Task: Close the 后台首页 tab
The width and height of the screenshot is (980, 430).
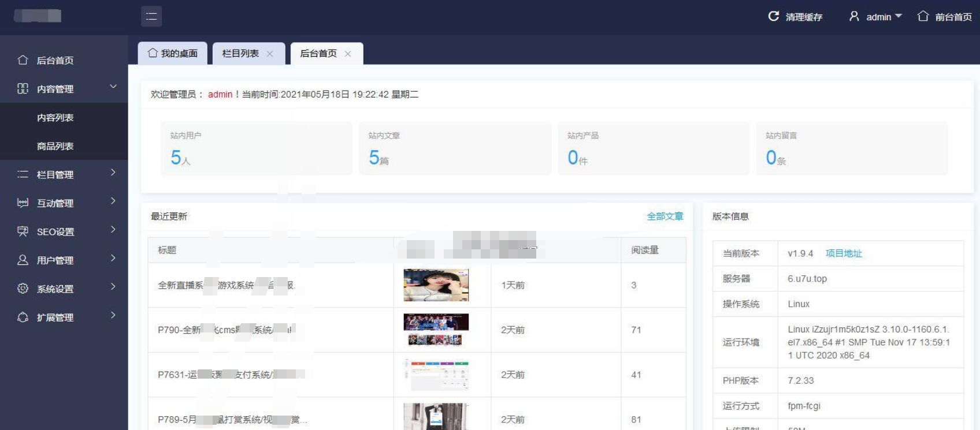Action: click(348, 54)
